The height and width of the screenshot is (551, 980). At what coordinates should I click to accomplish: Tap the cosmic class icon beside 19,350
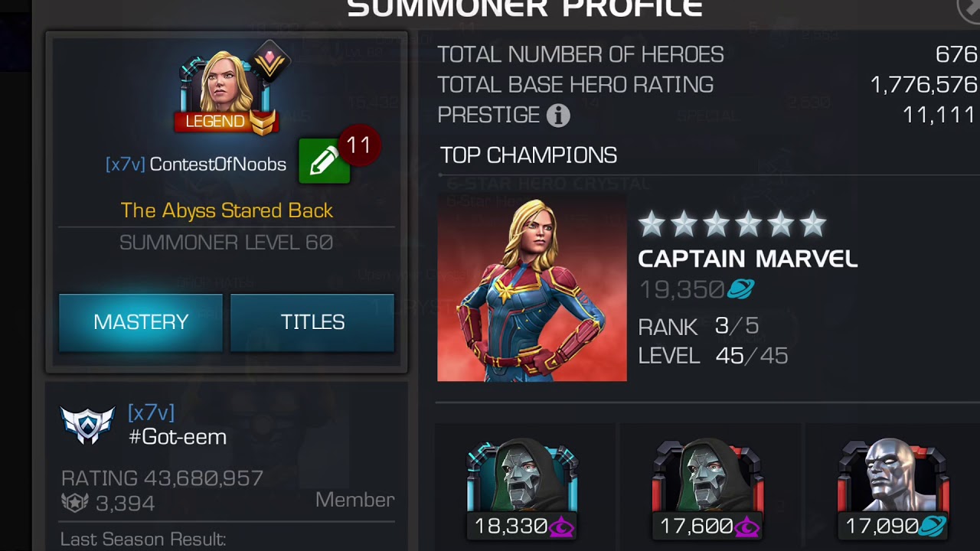click(740, 289)
